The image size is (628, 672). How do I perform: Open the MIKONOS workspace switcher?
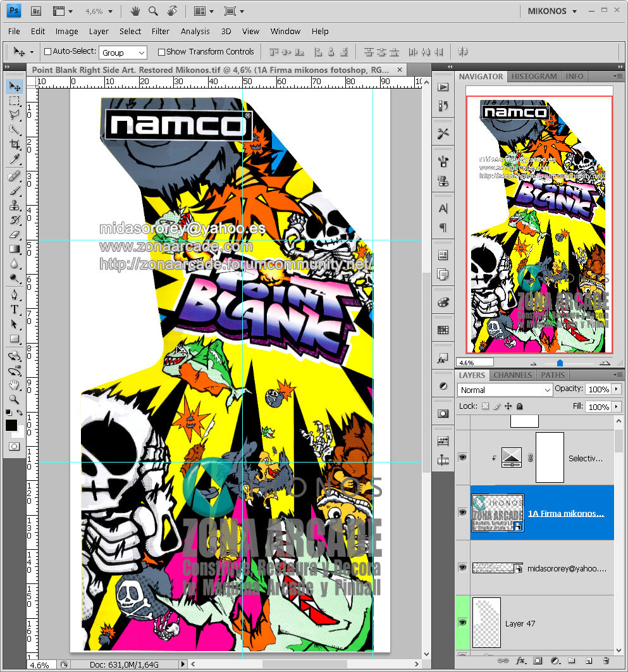552,11
